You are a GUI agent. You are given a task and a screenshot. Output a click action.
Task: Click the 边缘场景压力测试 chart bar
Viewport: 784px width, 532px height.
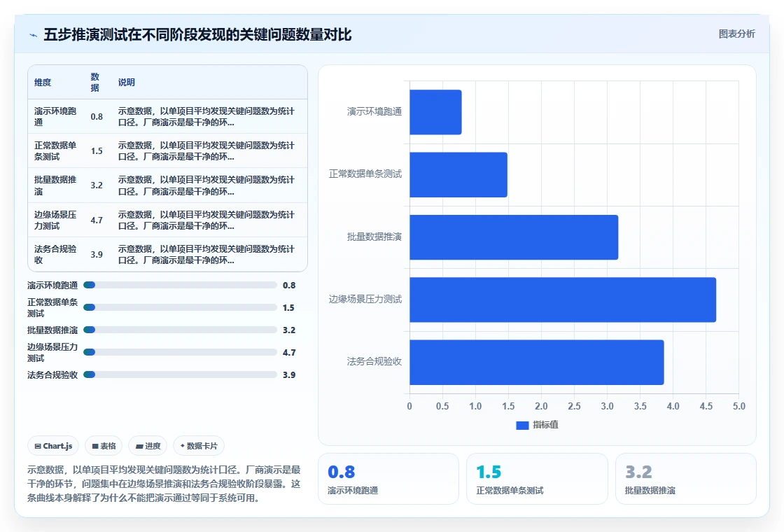563,300
